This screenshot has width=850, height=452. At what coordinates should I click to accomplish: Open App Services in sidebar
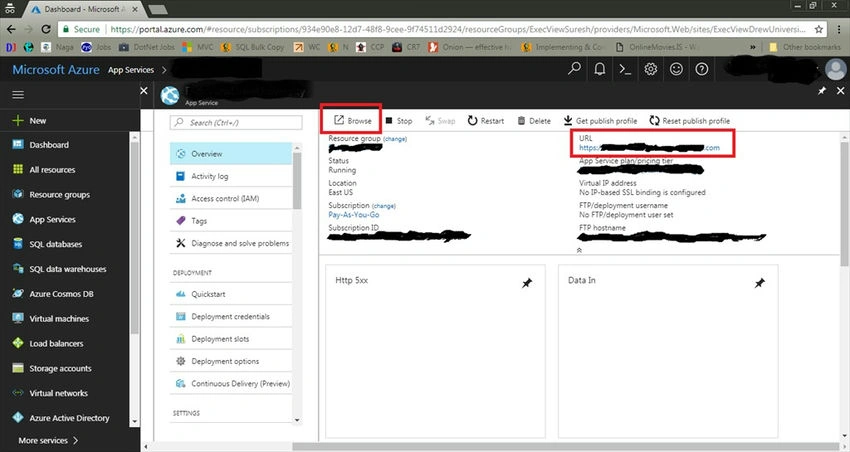[44, 219]
